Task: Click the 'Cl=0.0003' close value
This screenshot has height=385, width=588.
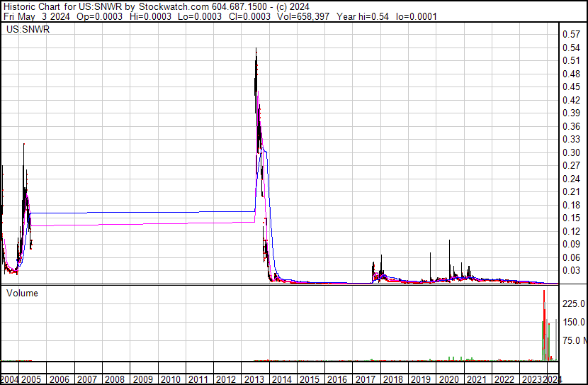Action: pos(249,16)
